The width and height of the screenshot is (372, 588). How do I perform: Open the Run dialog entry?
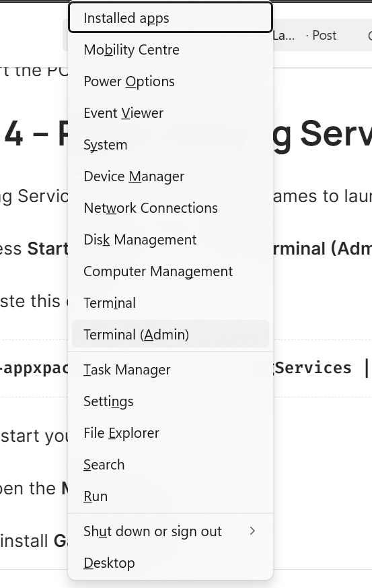[x=170, y=496]
